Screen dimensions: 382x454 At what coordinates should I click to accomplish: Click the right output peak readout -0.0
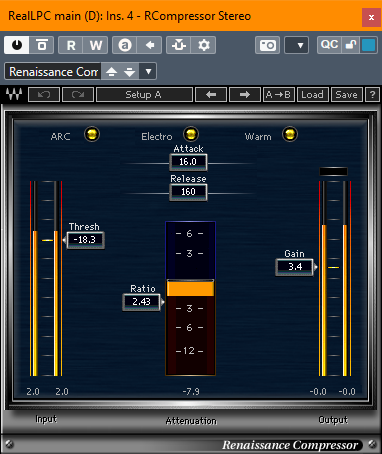pyautogui.click(x=347, y=391)
